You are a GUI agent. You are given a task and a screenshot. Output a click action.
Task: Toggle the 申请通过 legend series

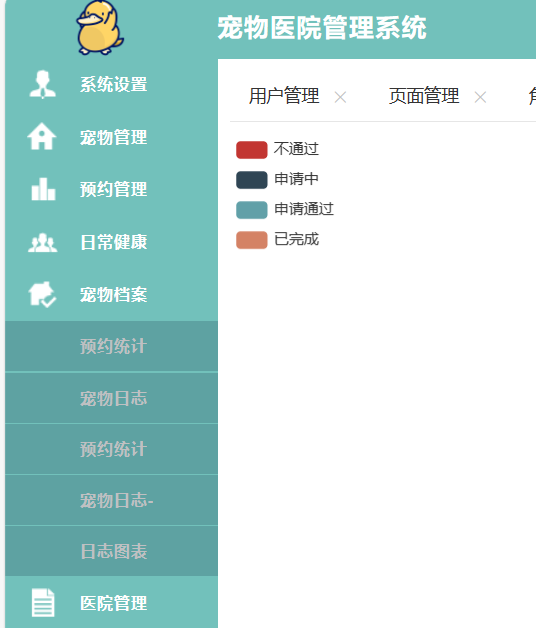pyautogui.click(x=285, y=209)
